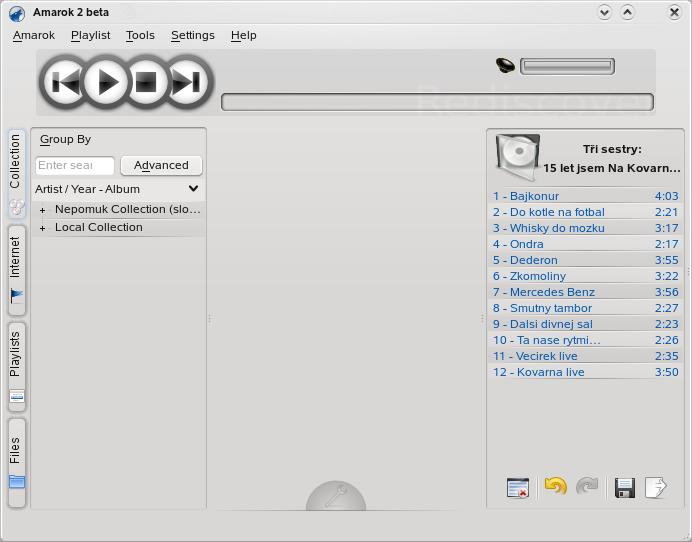Open the context view wrench configuration
This screenshot has width=692, height=542.
pos(336,496)
